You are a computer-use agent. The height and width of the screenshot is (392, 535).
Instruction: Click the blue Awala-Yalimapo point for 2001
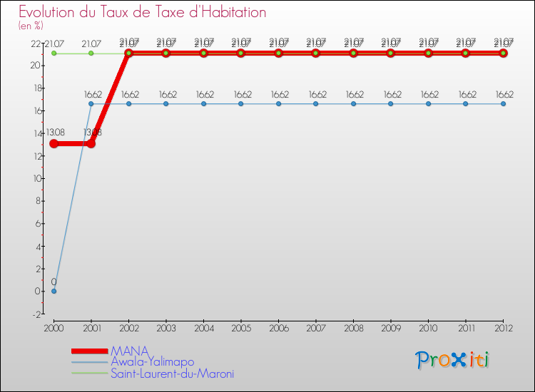click(91, 103)
